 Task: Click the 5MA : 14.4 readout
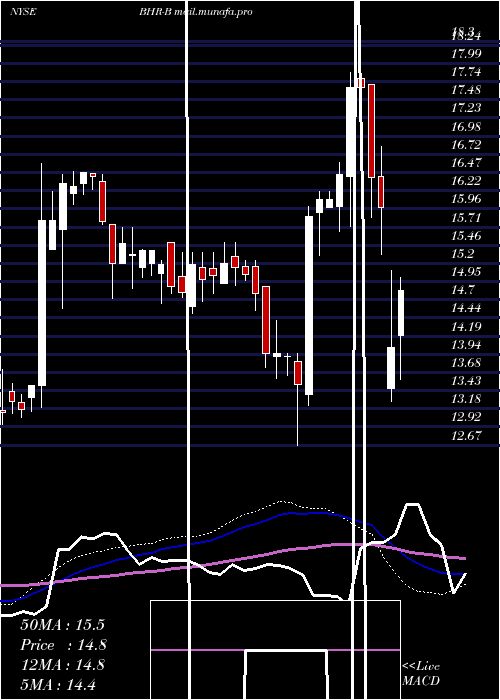click(58, 684)
